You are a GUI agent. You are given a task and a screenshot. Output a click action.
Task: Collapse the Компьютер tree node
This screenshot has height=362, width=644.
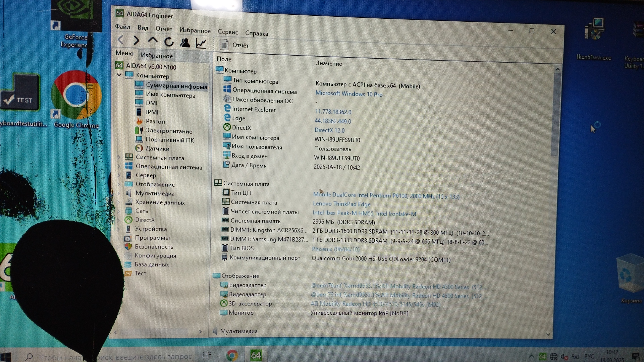[x=119, y=75]
